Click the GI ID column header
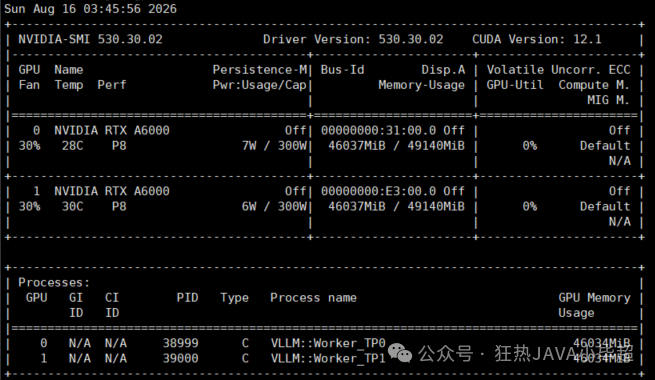 click(76, 305)
